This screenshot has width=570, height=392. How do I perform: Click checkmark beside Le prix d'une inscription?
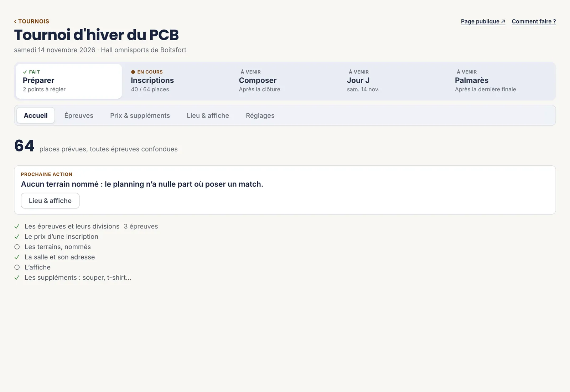[x=17, y=237]
